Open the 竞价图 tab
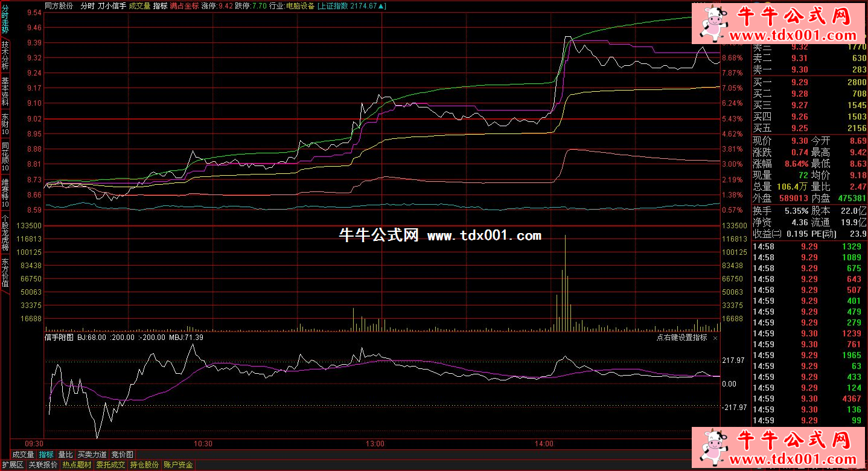The height and width of the screenshot is (471, 868). 123,454
